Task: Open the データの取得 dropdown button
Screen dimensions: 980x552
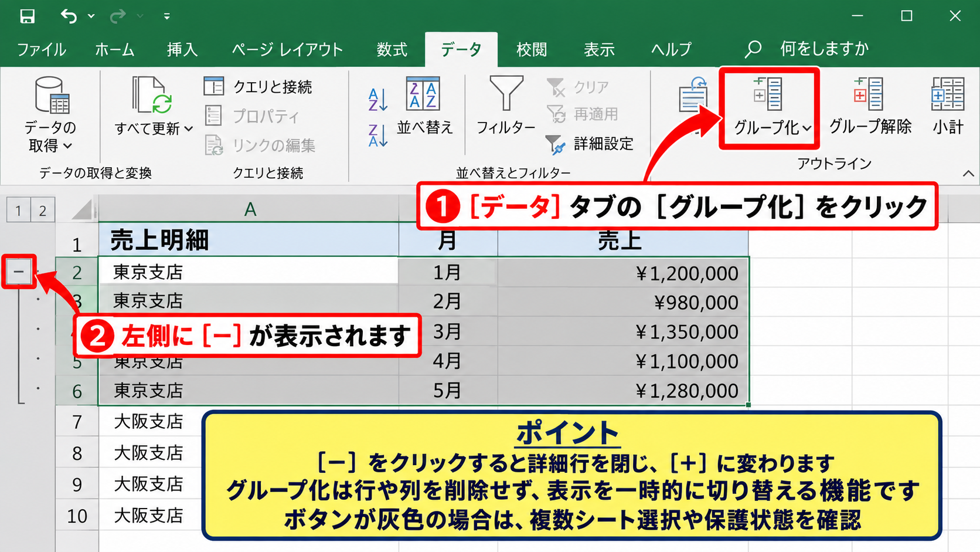Action: point(50,114)
